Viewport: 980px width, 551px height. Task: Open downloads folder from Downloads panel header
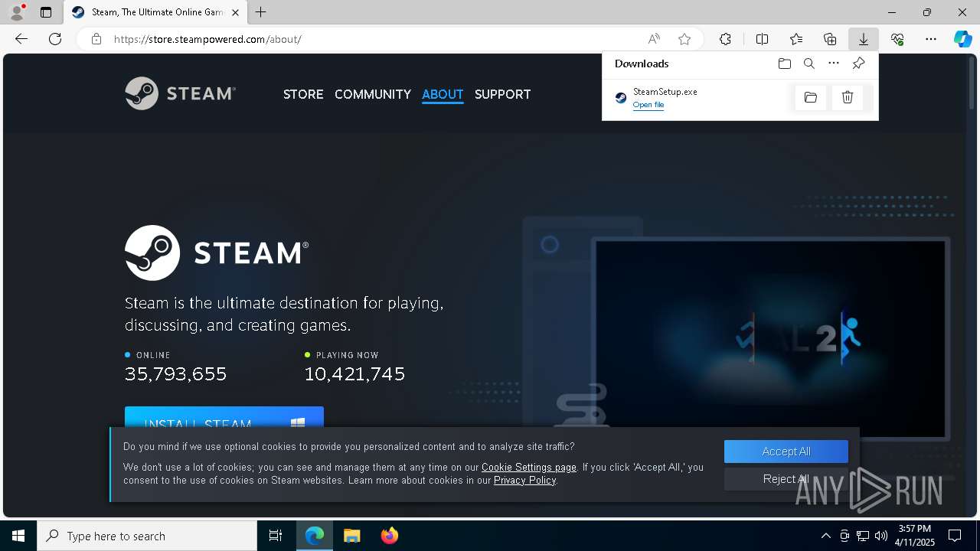click(785, 64)
